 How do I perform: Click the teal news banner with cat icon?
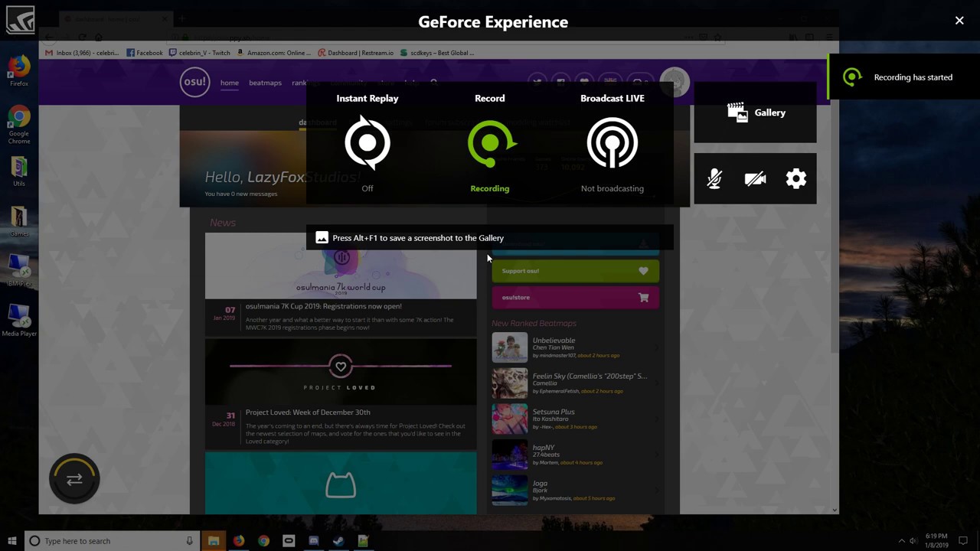(x=341, y=484)
